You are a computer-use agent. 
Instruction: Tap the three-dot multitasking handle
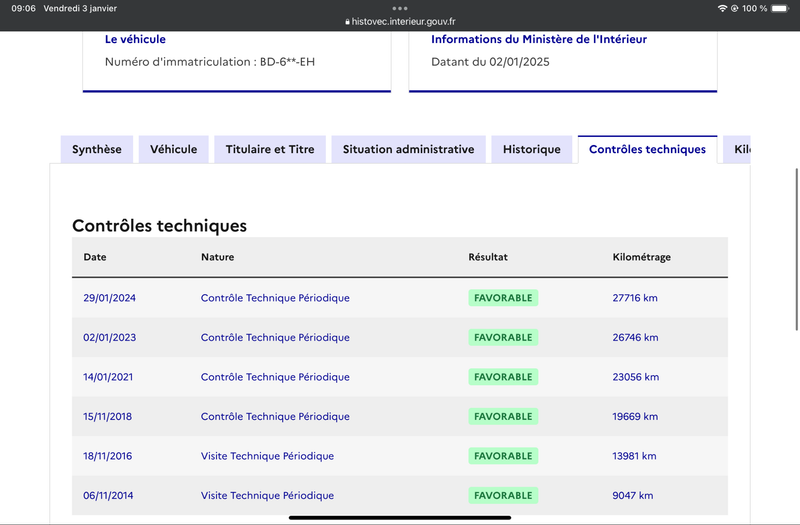click(400, 8)
